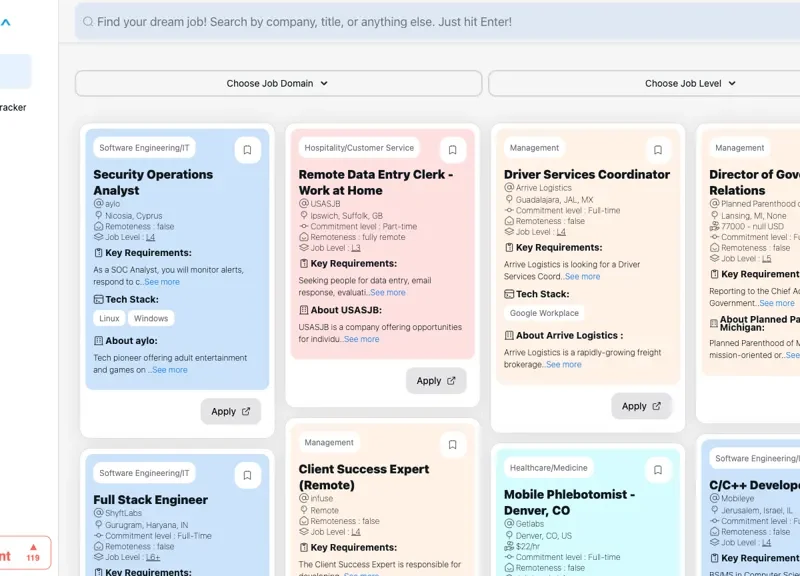Click the Google Workplace tech tag
The height and width of the screenshot is (576, 800).
click(544, 313)
